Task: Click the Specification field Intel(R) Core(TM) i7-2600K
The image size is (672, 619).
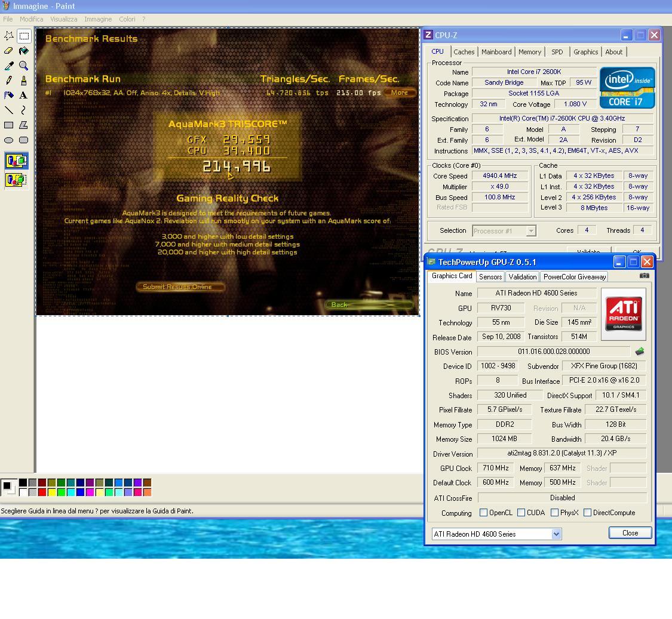Action: [x=562, y=119]
